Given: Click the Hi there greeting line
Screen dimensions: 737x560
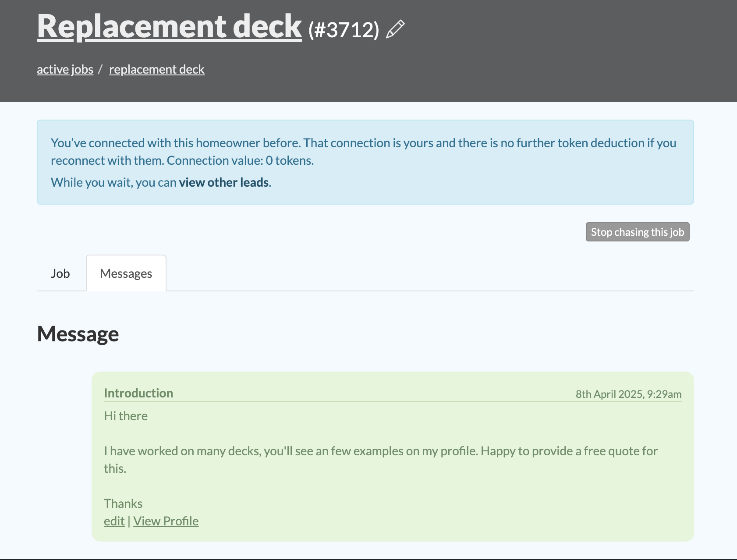Looking at the screenshot, I should (x=126, y=416).
